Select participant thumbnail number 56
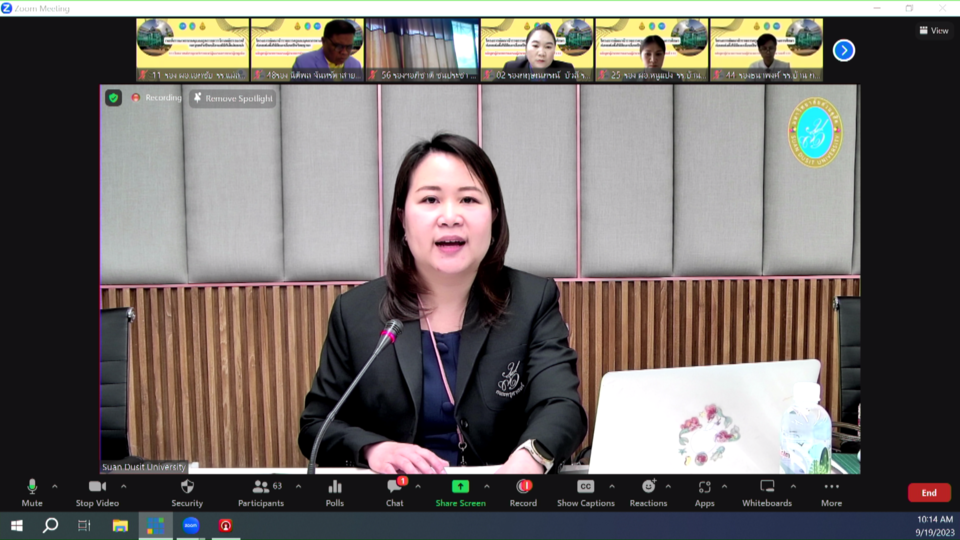This screenshot has height=540, width=960. [x=422, y=50]
